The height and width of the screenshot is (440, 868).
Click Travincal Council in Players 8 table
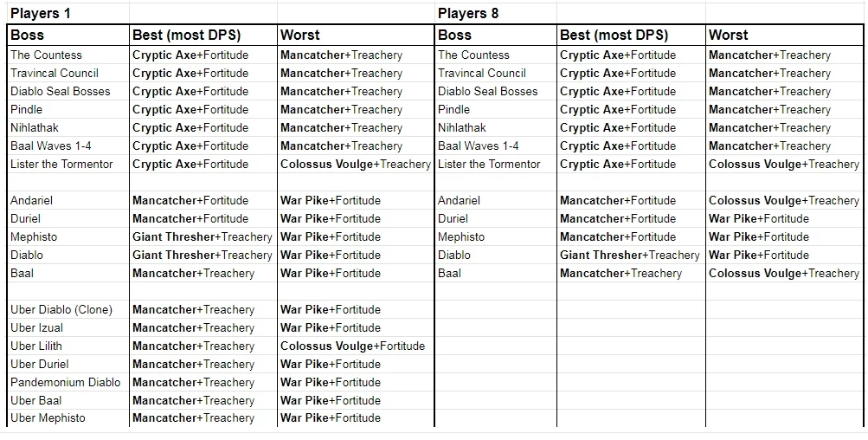[x=481, y=73]
